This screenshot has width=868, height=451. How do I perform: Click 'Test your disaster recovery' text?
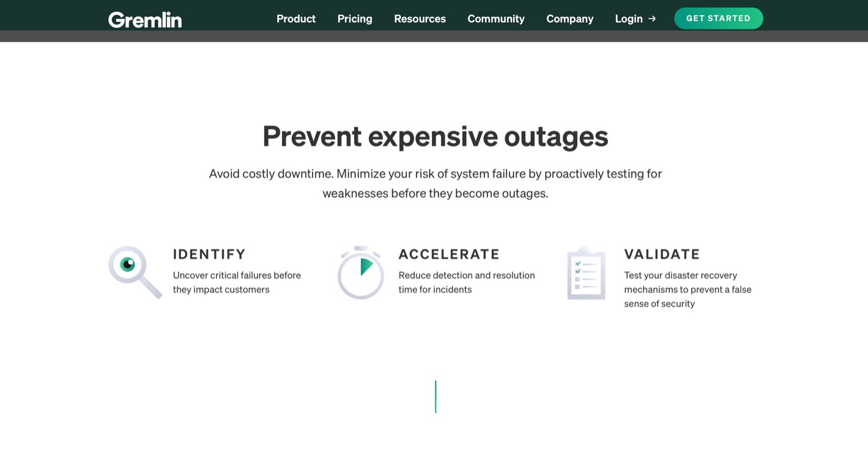(680, 275)
